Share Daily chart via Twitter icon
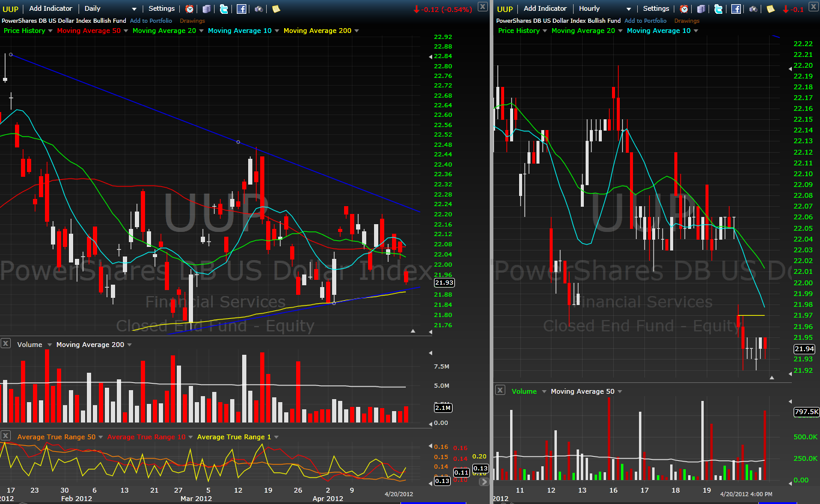This screenshot has height=504, width=820. point(224,9)
